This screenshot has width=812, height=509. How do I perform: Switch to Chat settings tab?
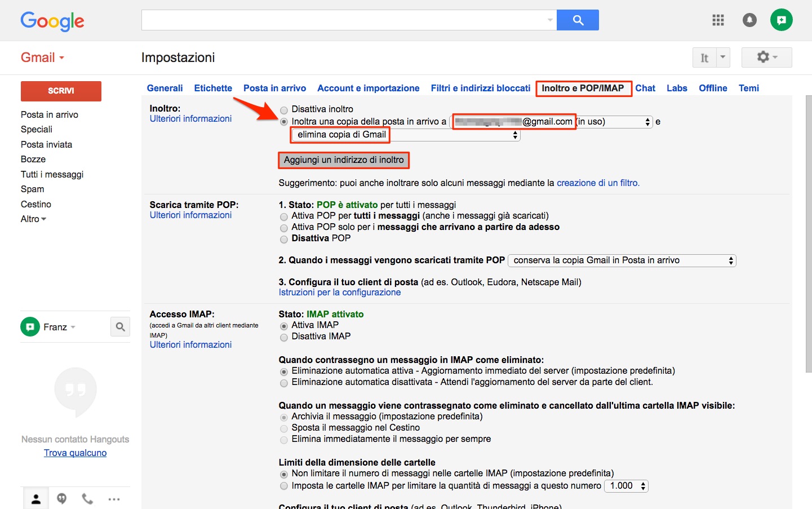pyautogui.click(x=645, y=88)
